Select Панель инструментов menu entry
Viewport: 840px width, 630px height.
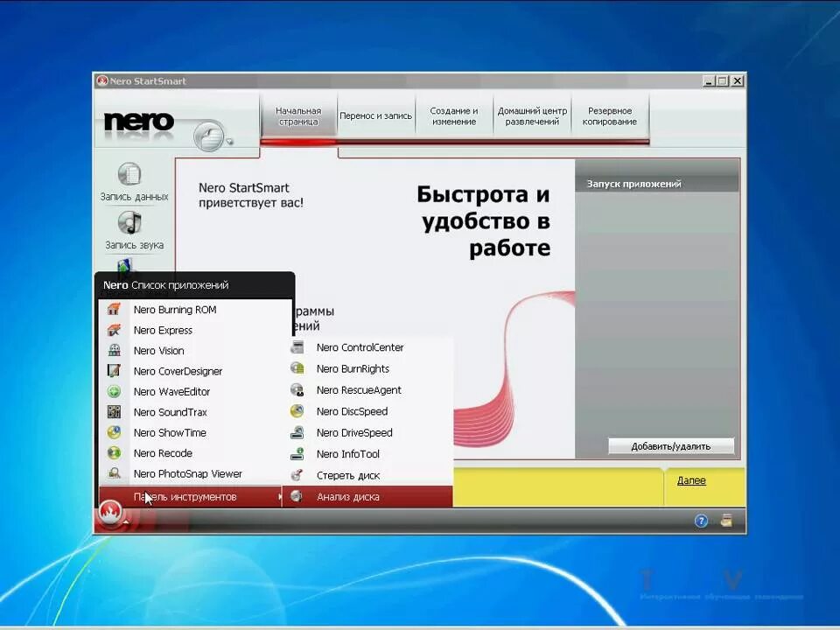(190, 497)
